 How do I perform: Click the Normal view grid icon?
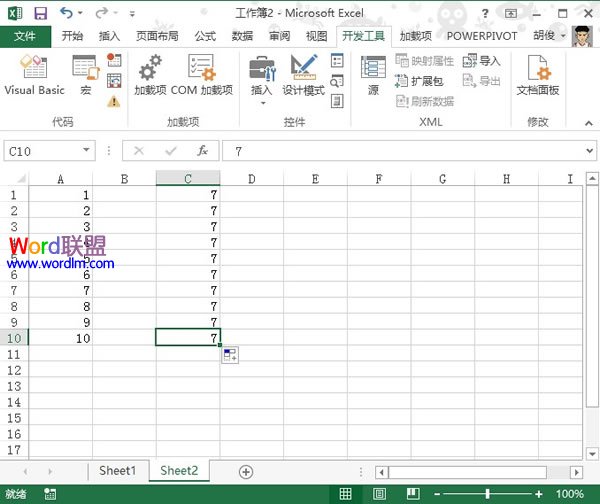coord(346,494)
